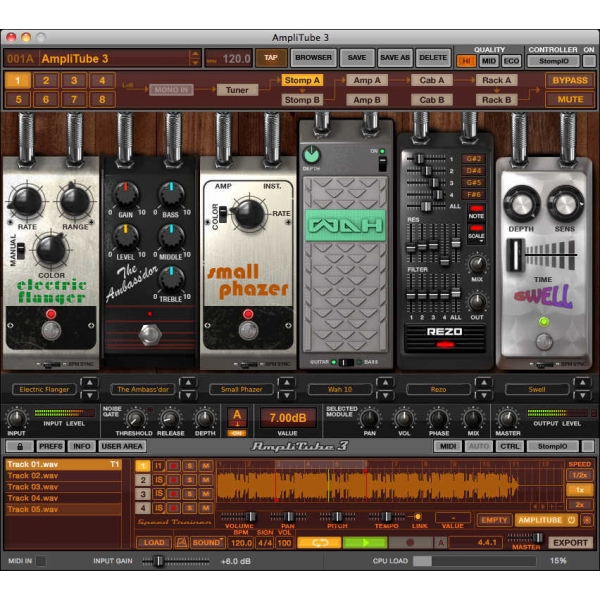Click the SAVE AS button
The image size is (600, 600).
pos(395,58)
